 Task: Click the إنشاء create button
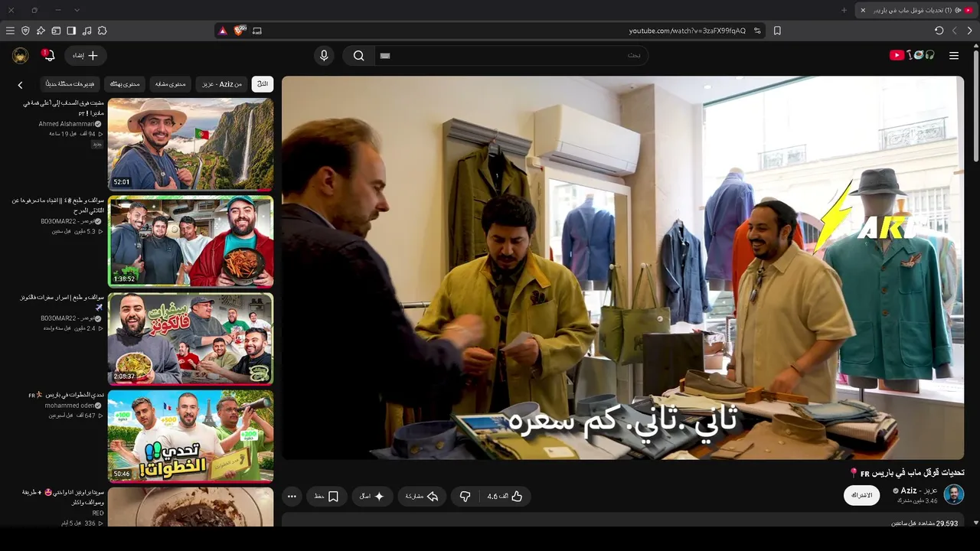pyautogui.click(x=86, y=55)
